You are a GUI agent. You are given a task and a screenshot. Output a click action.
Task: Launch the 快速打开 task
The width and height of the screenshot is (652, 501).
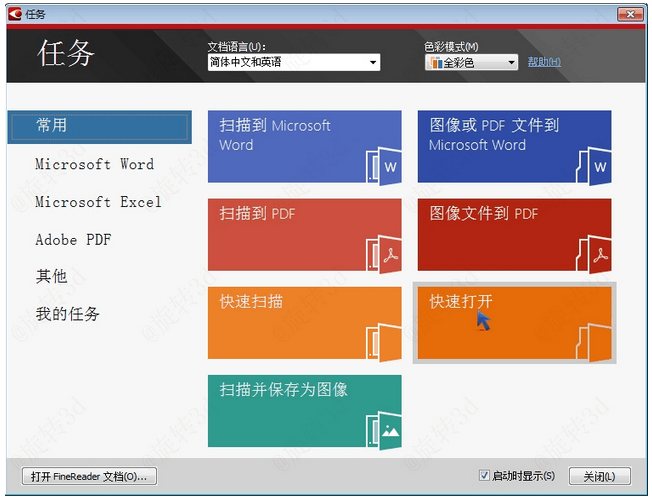pos(514,323)
